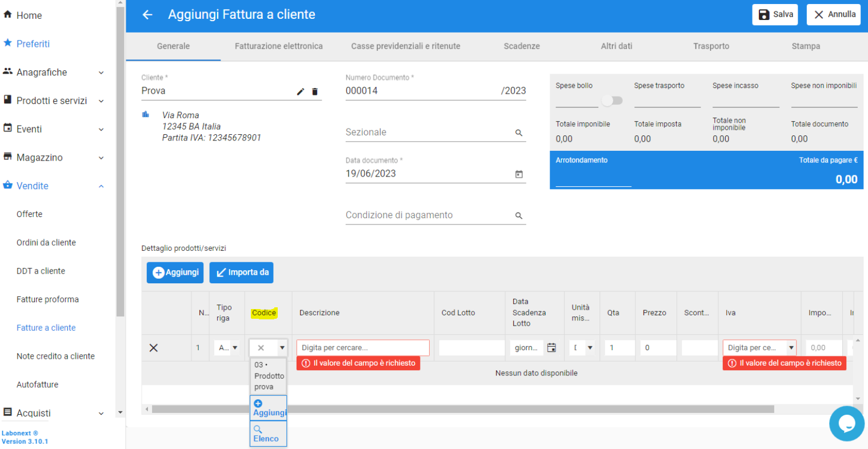The width and height of the screenshot is (868, 449).
Task: Open the Data documento calendar picker
Action: coord(519,174)
